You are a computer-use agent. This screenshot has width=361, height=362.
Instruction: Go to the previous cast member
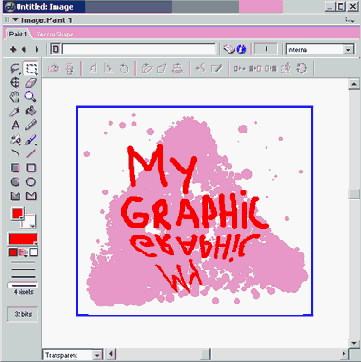coord(24,50)
